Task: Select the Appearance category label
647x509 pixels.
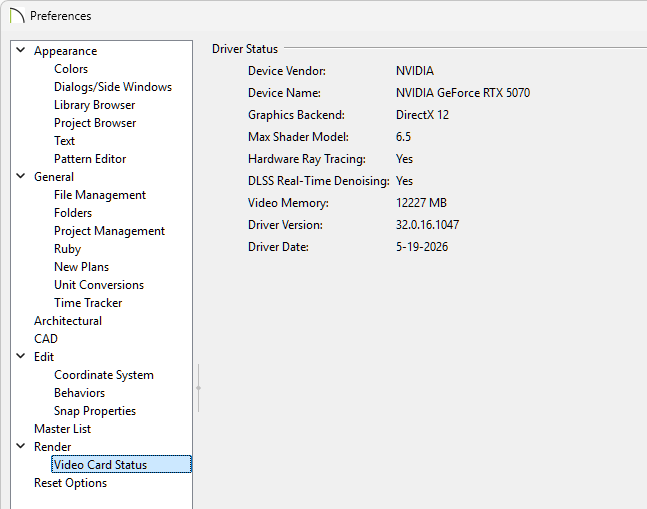Action: click(66, 51)
